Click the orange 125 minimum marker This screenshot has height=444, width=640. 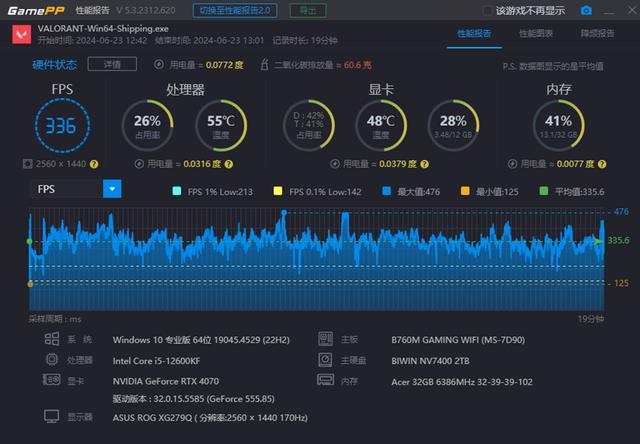pyautogui.click(x=30, y=284)
